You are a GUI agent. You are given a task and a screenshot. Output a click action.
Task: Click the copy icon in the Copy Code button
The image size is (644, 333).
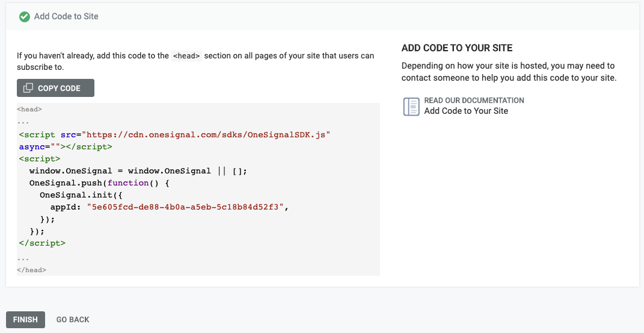click(28, 88)
